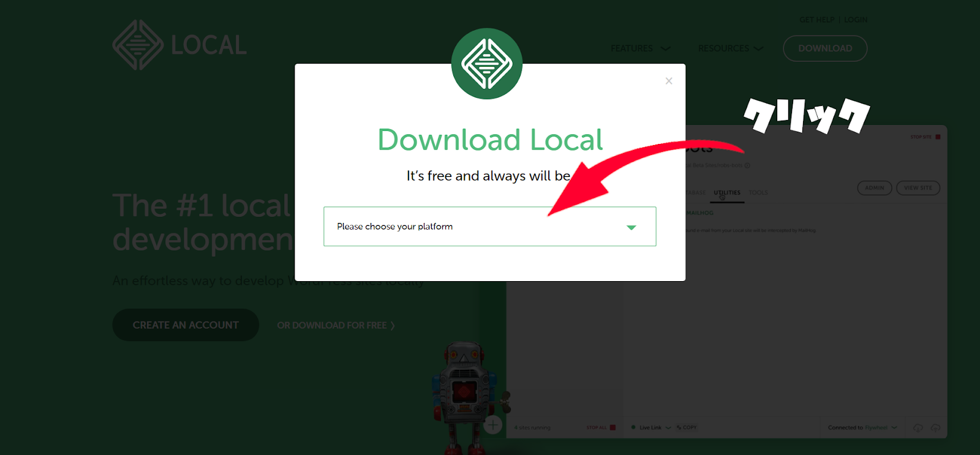Screen dimensions: 980x455
Task: Select the UTILITIES tab in app preview
Action: point(727,193)
